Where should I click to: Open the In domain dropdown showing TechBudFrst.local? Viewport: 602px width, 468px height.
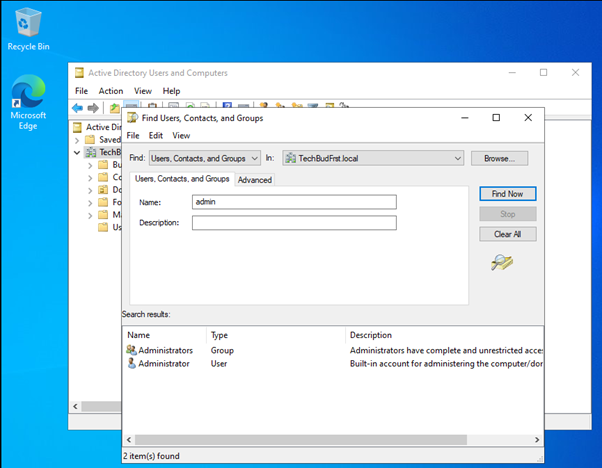[373, 158]
